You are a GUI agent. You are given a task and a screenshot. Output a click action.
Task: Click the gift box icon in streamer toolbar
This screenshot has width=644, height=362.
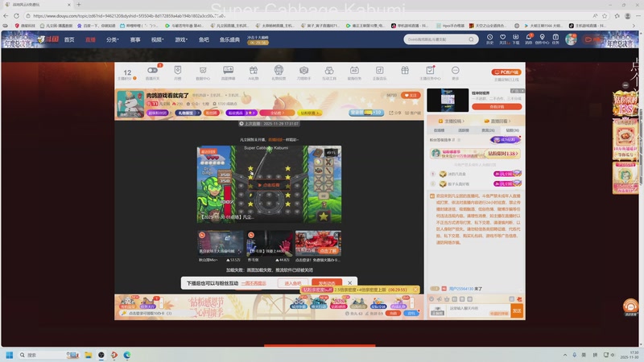(405, 71)
